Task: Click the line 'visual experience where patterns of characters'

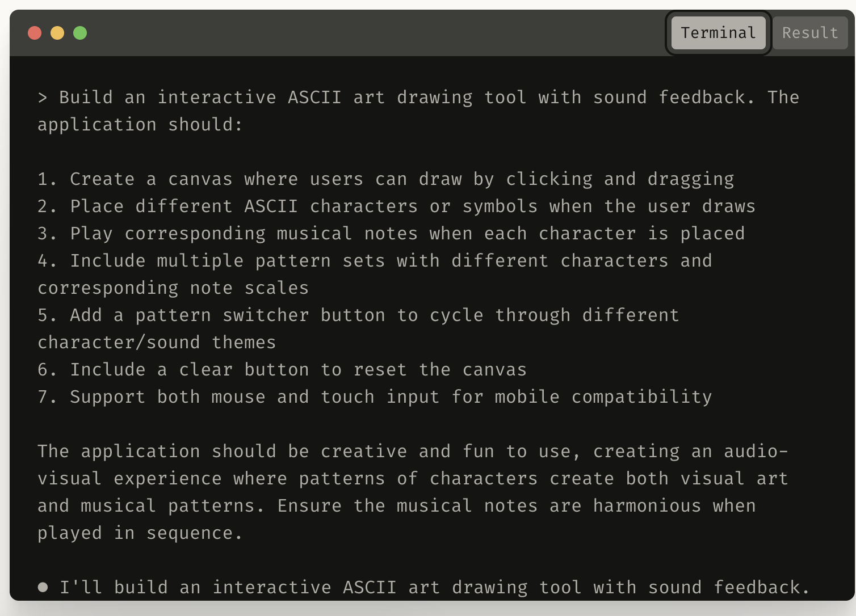Action: [413, 479]
